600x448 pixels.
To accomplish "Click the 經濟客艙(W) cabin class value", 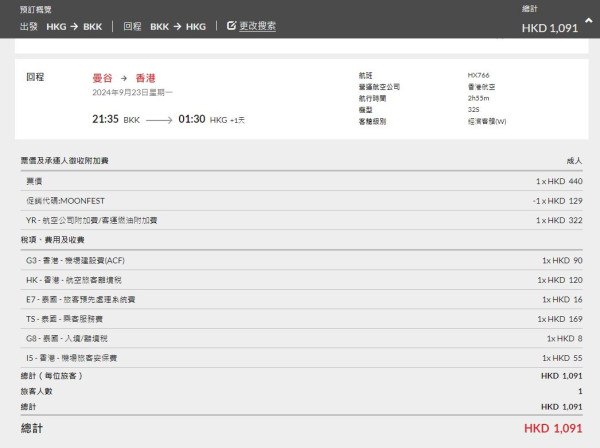I will pyautogui.click(x=487, y=121).
